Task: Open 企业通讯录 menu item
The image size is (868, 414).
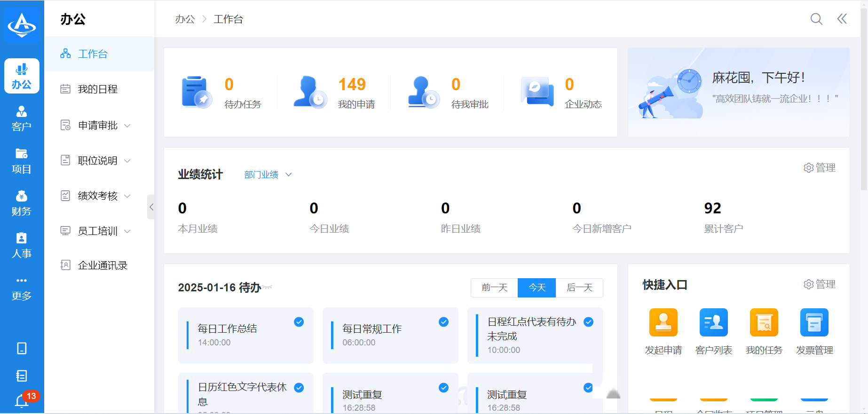Action: pyautogui.click(x=103, y=266)
